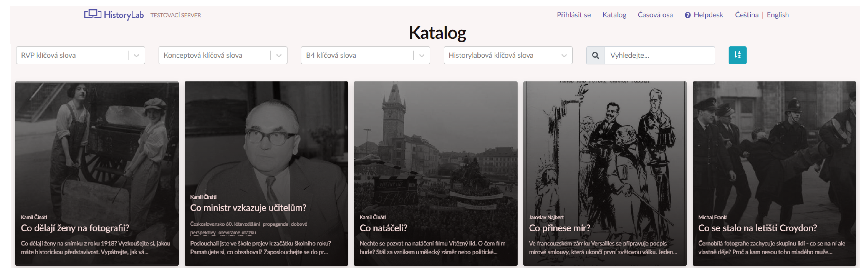Click the Přihlásit se link
The width and height of the screenshot is (868, 273).
pos(574,15)
